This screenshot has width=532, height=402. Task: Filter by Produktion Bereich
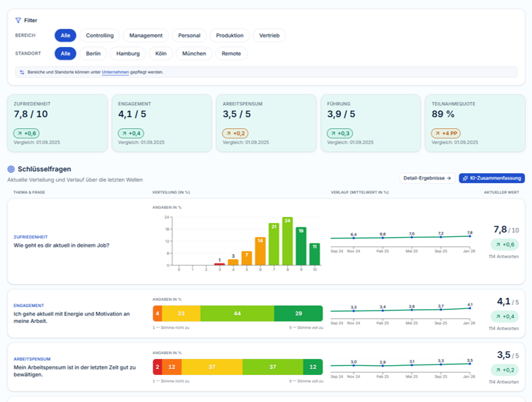point(230,35)
